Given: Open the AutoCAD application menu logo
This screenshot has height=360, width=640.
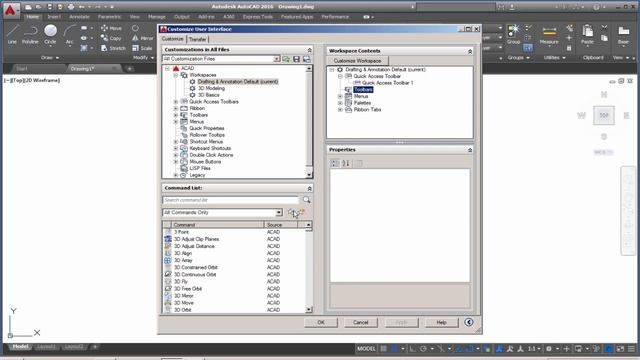Looking at the screenshot, I should (x=10, y=10).
